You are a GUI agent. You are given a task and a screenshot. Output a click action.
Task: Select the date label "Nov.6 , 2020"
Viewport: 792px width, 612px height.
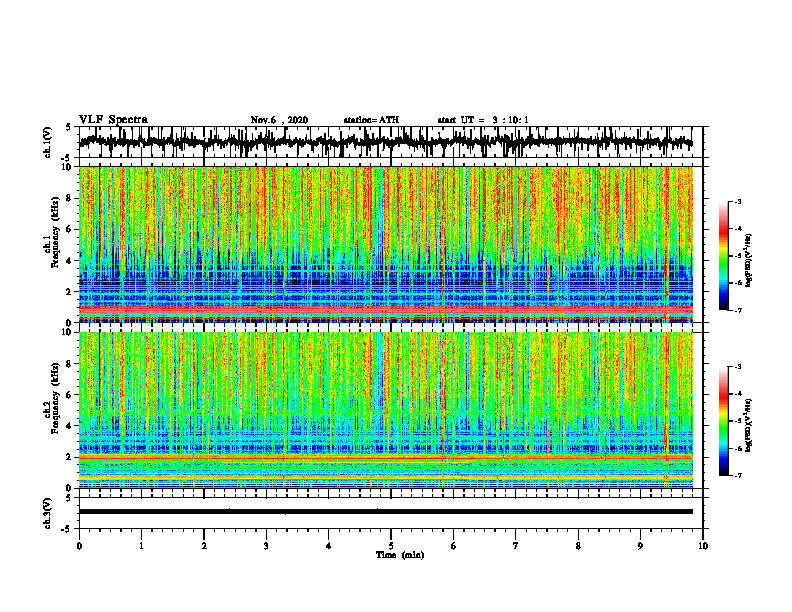click(x=279, y=120)
